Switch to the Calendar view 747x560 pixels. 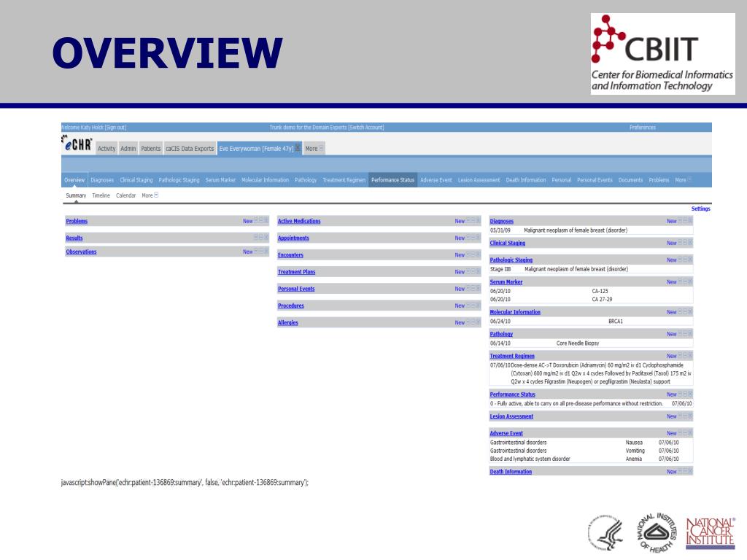click(125, 195)
